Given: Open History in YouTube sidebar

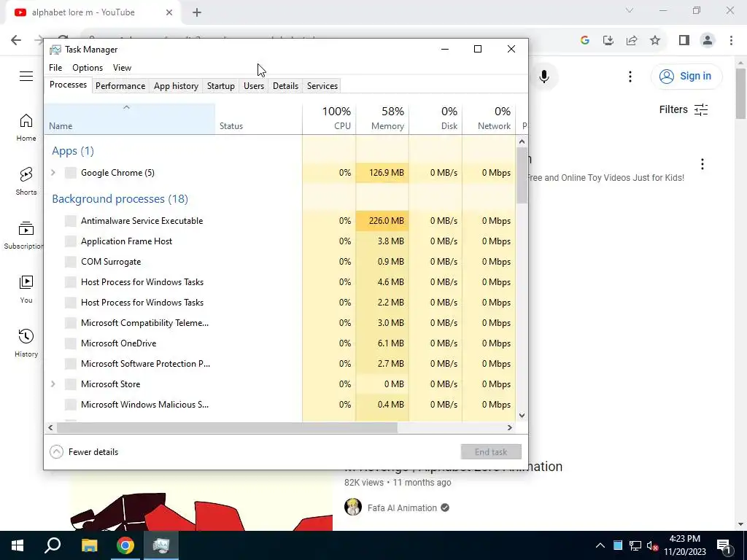Looking at the screenshot, I should (26, 343).
